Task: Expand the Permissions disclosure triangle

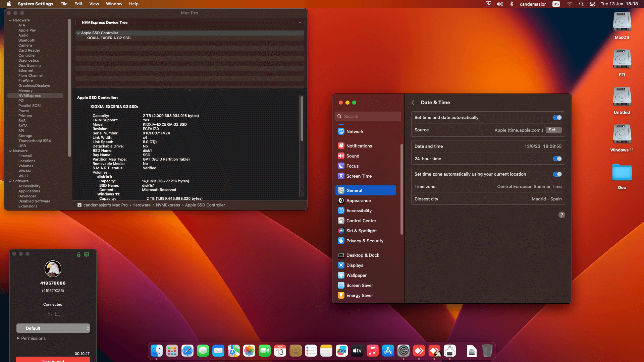Action: click(x=18, y=338)
